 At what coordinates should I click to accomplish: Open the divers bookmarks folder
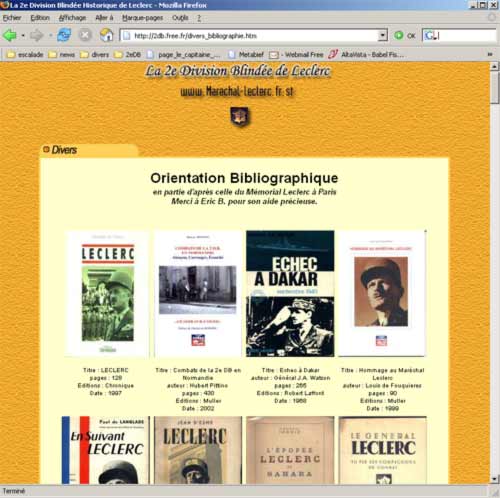coord(95,54)
